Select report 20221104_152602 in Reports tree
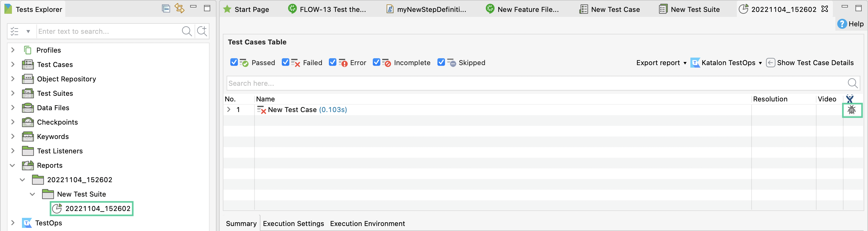Screen dimensions: 868x231 pyautogui.click(x=97, y=208)
